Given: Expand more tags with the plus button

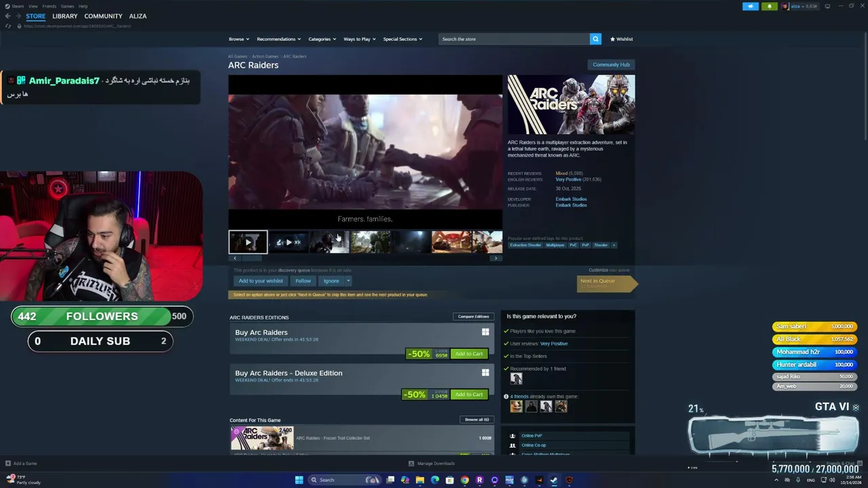Looking at the screenshot, I should (614, 245).
